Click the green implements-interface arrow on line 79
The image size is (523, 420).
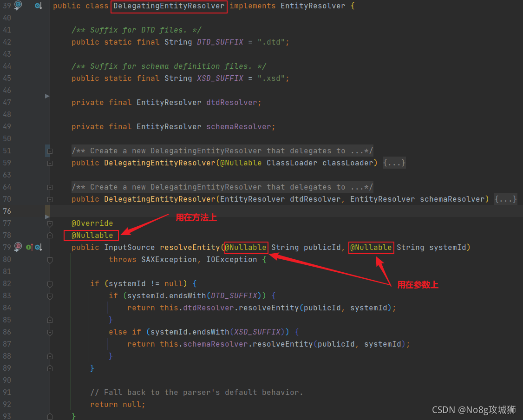[x=29, y=247]
